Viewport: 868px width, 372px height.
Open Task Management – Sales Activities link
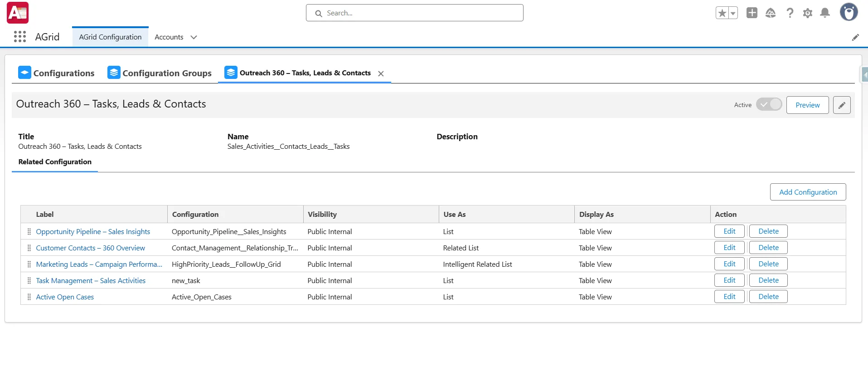pyautogui.click(x=91, y=280)
